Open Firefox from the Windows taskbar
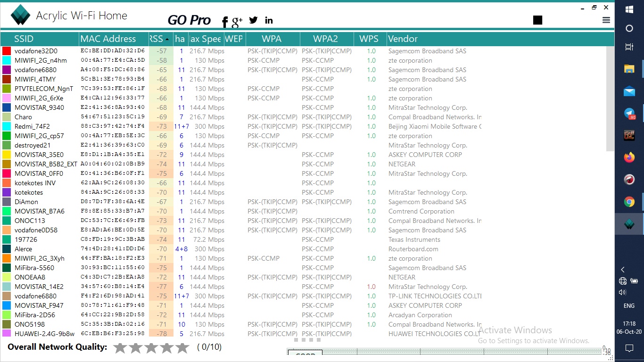 point(629,157)
